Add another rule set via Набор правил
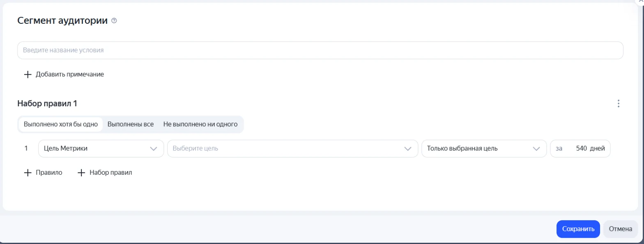 pos(111,173)
